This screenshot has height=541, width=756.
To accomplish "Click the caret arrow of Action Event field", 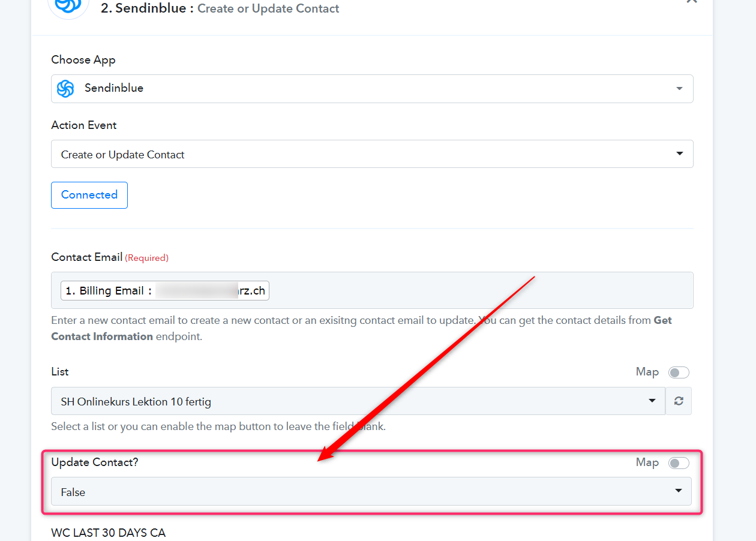I will (x=679, y=154).
